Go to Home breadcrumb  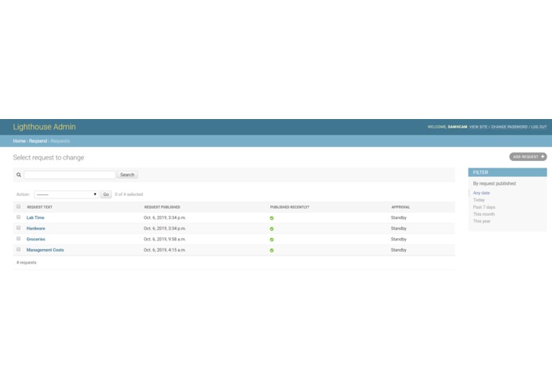click(19, 141)
